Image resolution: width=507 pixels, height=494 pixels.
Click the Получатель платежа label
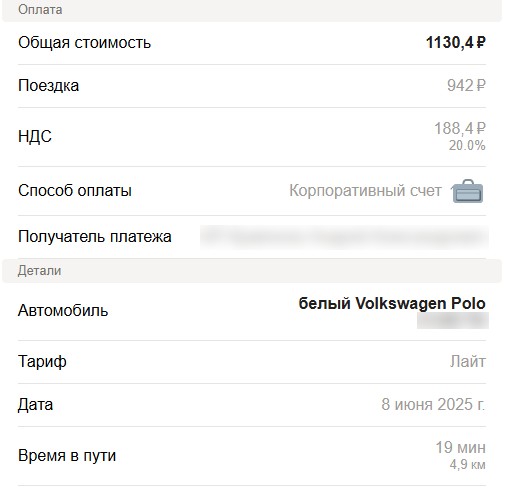tap(95, 237)
